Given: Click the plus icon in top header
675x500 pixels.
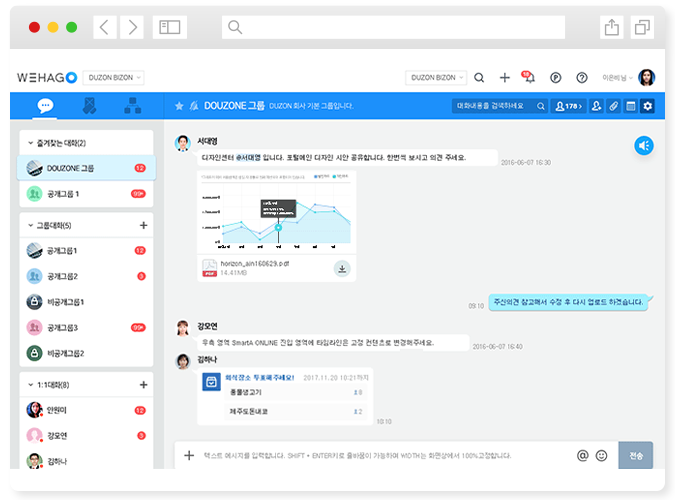Looking at the screenshot, I should (505, 78).
